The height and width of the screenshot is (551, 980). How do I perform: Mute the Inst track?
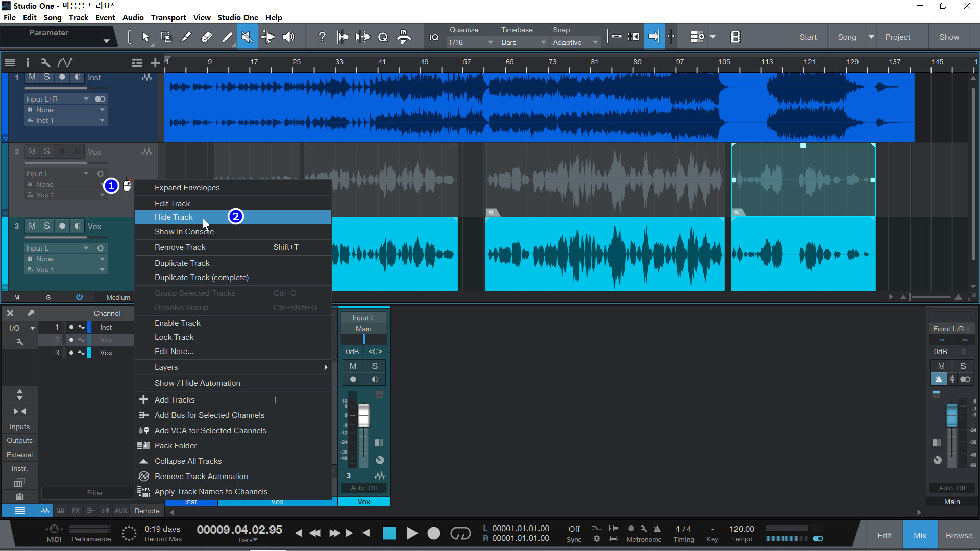click(x=32, y=77)
